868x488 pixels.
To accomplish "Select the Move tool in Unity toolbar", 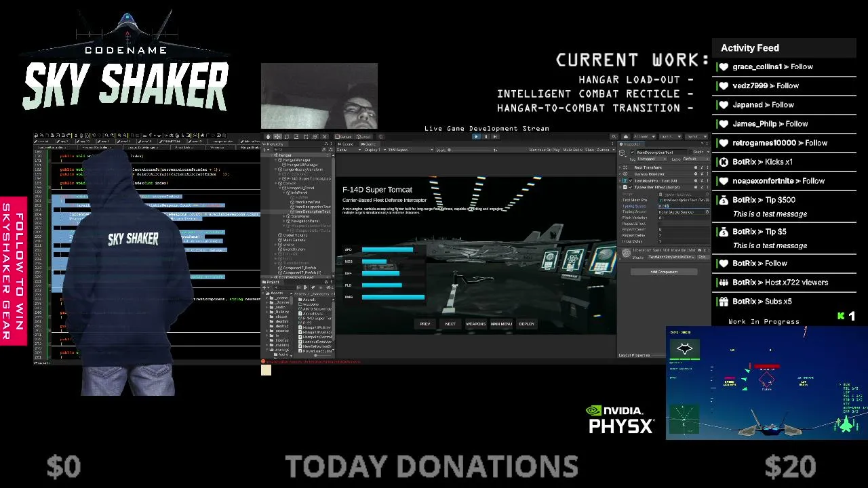I will tap(277, 136).
